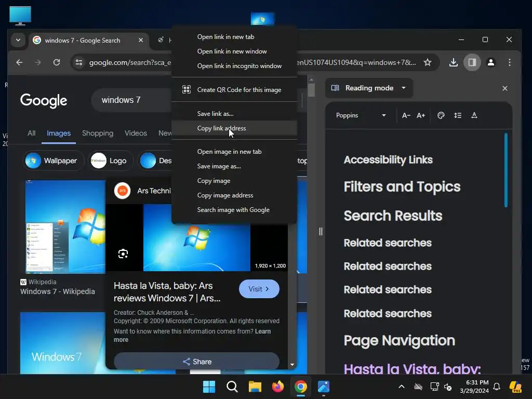Image resolution: width=532 pixels, height=399 pixels.
Task: Select Copy link address
Action: pos(234,128)
